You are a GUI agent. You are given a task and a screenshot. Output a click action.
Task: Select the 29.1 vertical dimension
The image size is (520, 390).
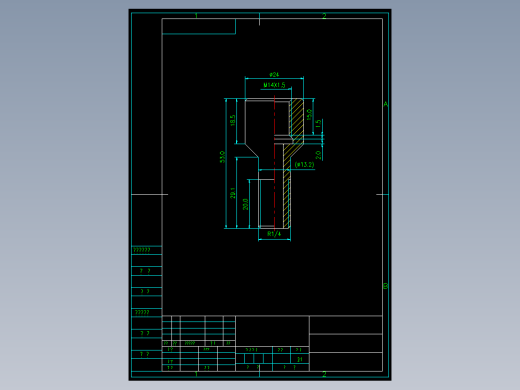(x=233, y=193)
